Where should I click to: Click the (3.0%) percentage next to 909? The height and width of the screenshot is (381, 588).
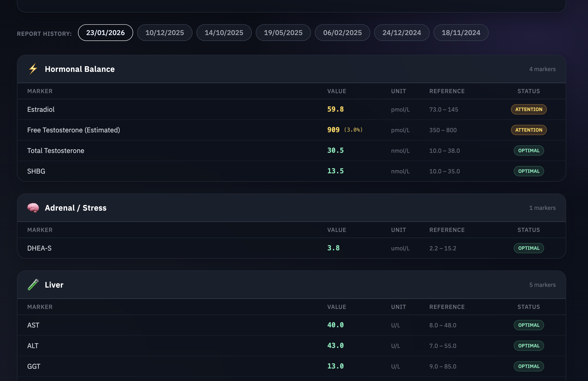pyautogui.click(x=353, y=130)
